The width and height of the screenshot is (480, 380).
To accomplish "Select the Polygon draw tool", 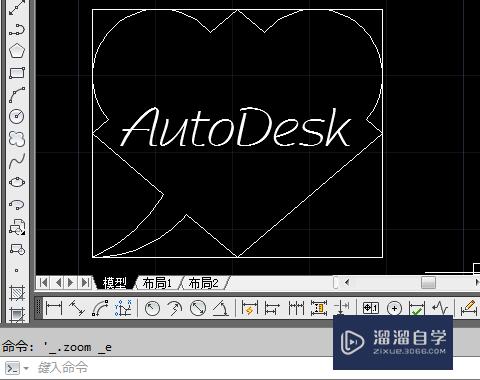I will click(x=17, y=51).
